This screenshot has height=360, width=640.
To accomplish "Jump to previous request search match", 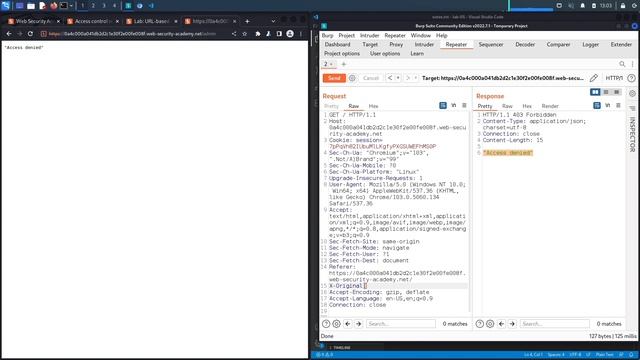I will (x=347, y=324).
